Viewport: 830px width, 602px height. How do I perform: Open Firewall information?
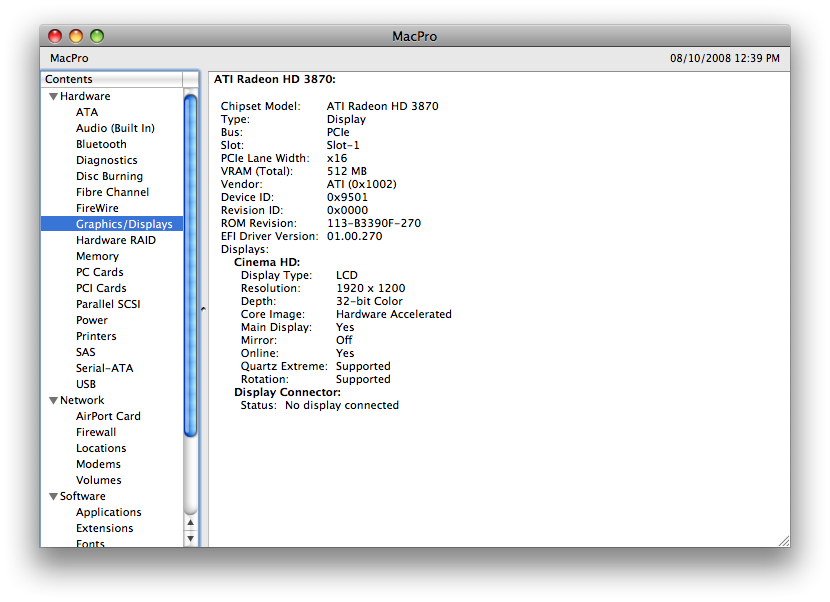[96, 432]
